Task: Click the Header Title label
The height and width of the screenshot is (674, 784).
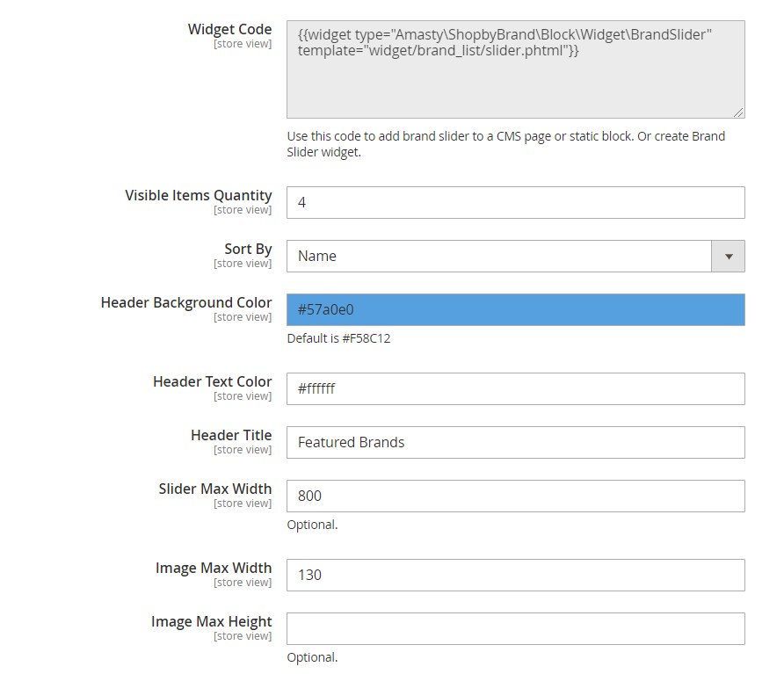Action: coord(231,435)
